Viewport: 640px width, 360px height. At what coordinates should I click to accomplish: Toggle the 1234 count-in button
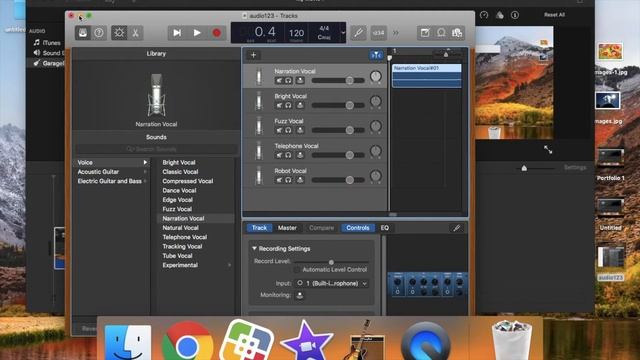[378, 33]
